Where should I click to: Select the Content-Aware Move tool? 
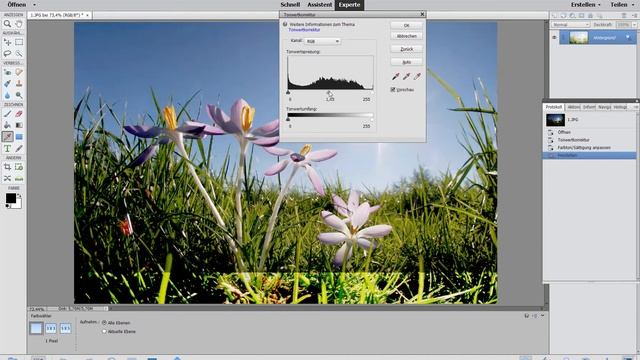(x=7, y=178)
